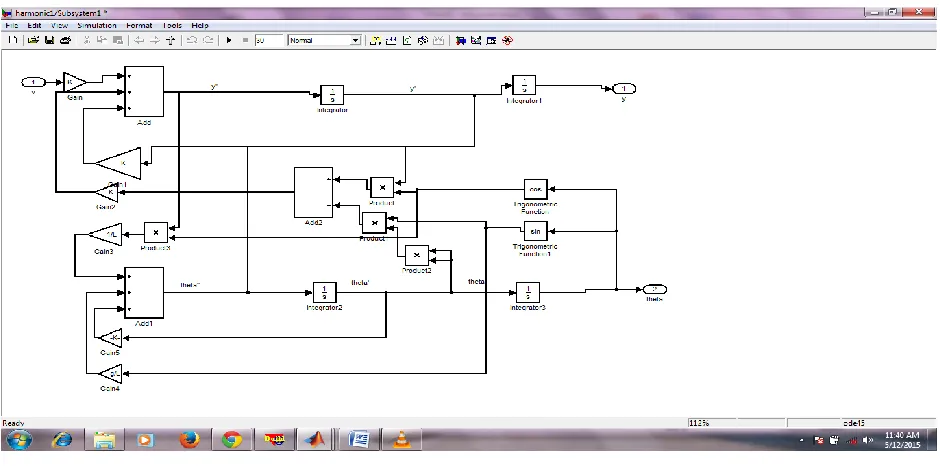
Task: Open Internet Explorer from the taskbar
Action: 62,441
